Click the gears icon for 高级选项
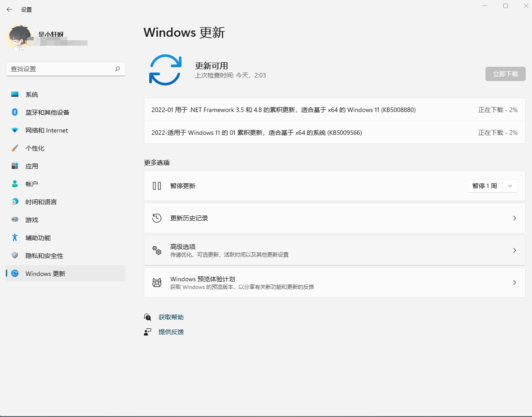This screenshot has width=532, height=417. (x=156, y=250)
